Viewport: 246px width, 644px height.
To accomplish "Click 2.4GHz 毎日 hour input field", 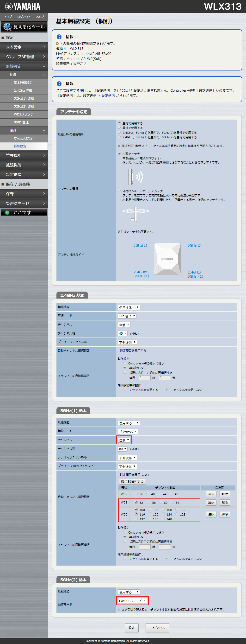I will point(145,378).
